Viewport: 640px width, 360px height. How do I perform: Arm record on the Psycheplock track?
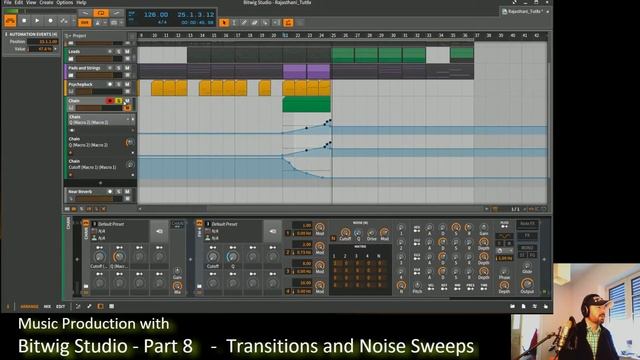pyautogui.click(x=110, y=84)
